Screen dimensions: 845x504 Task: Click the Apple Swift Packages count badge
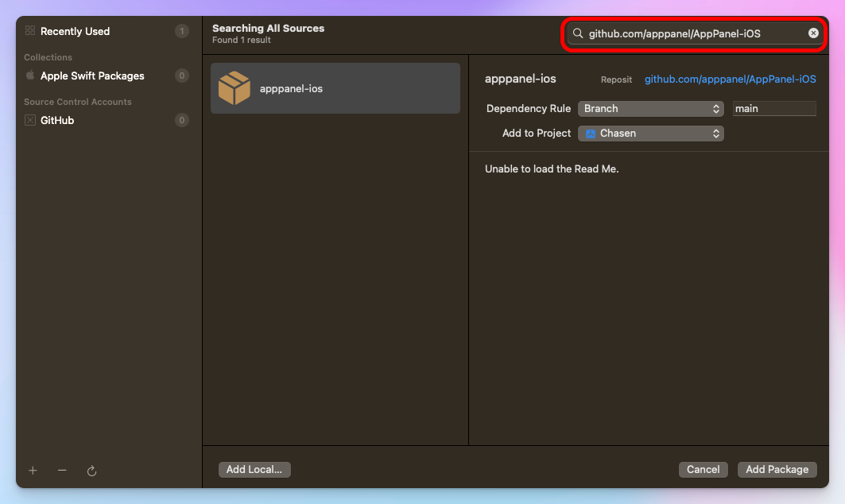pyautogui.click(x=181, y=76)
